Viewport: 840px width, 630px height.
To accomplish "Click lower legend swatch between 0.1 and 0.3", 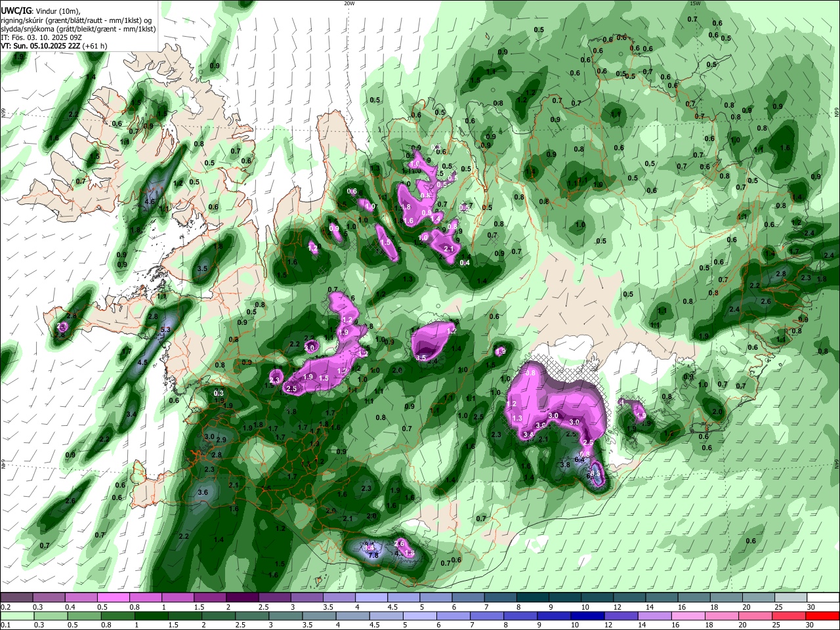I will (x=16, y=616).
